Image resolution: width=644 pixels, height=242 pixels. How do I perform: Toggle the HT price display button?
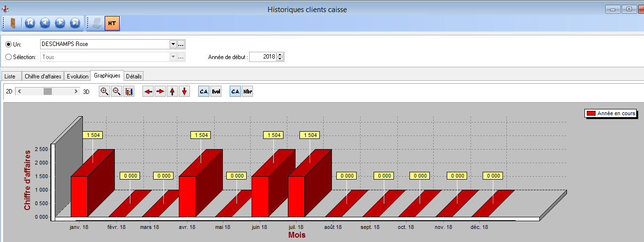pyautogui.click(x=112, y=23)
